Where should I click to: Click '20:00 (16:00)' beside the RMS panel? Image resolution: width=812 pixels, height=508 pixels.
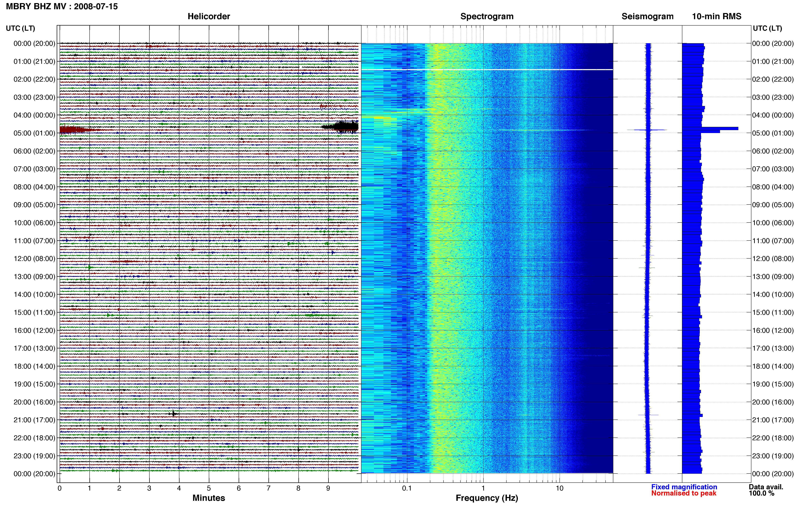(x=773, y=402)
